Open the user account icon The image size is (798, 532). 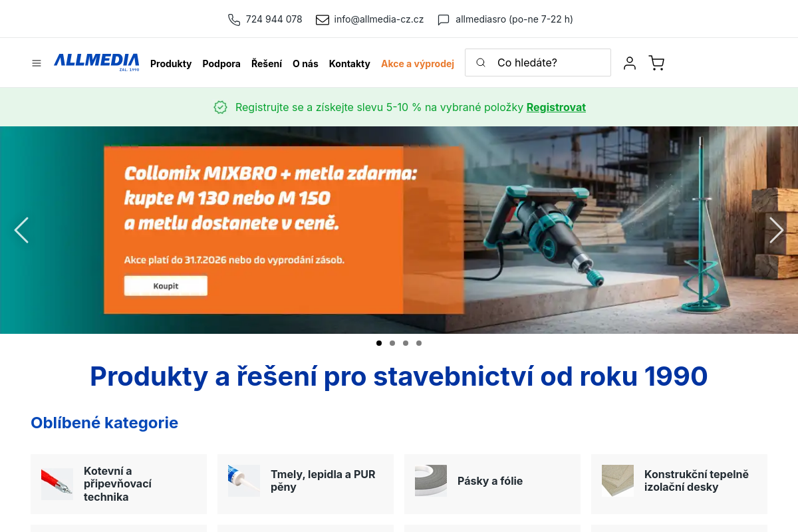click(x=630, y=63)
